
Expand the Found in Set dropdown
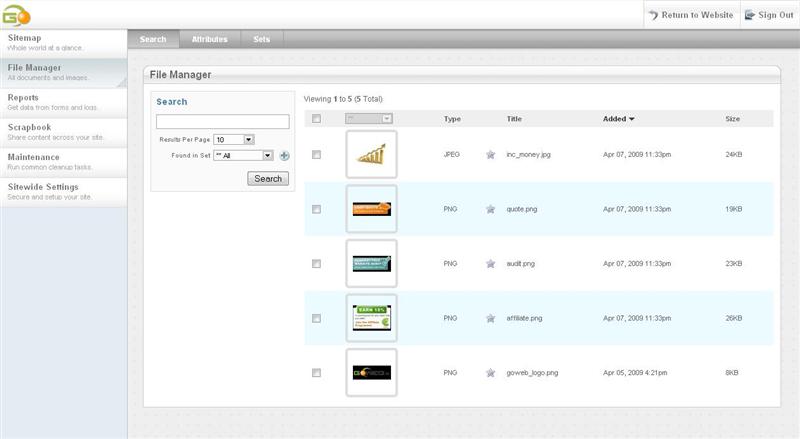click(x=243, y=156)
